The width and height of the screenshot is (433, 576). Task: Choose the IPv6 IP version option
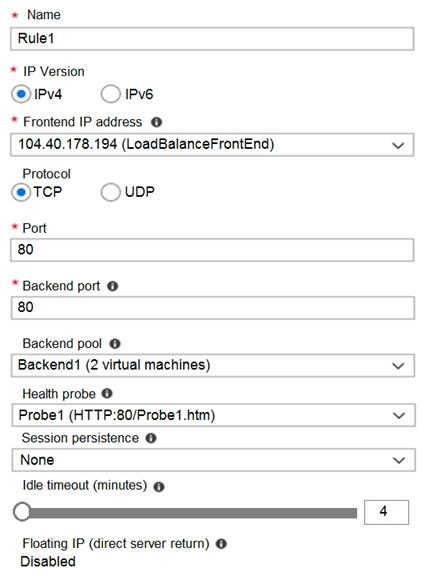(111, 94)
